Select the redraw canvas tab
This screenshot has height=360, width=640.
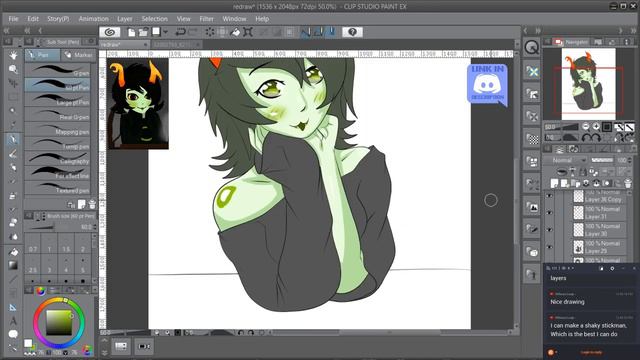pos(124,44)
